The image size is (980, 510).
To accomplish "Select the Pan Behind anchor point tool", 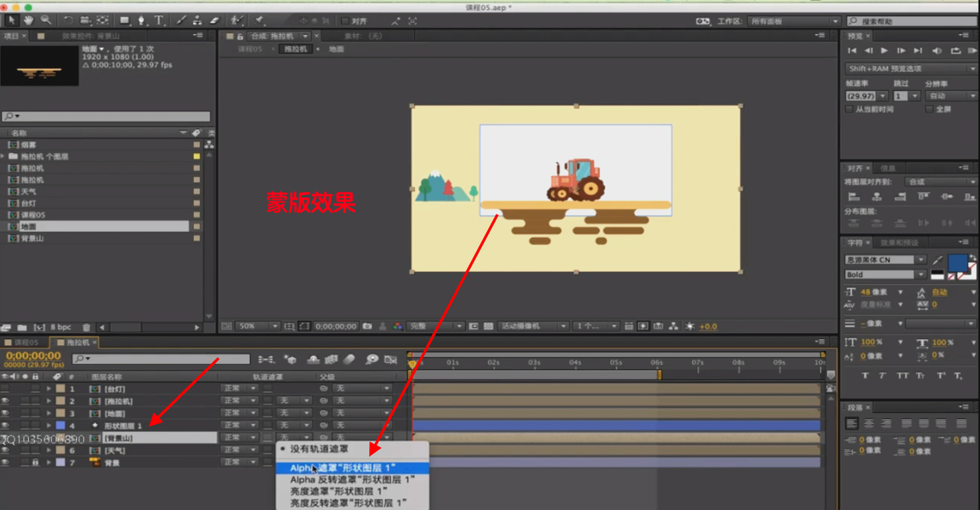I will coord(103,20).
